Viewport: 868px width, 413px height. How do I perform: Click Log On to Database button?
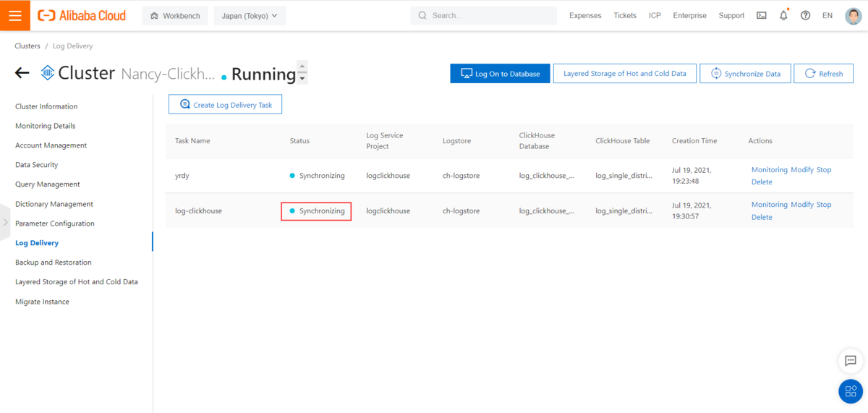click(500, 73)
